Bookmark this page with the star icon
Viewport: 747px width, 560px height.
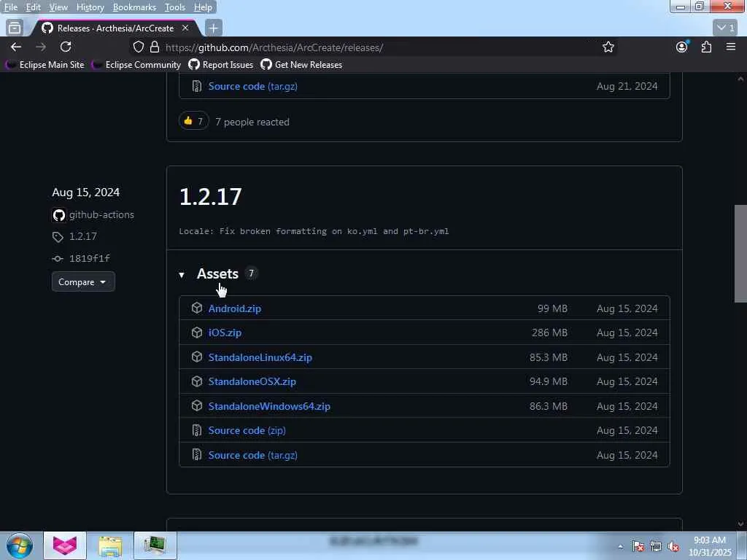pyautogui.click(x=608, y=47)
